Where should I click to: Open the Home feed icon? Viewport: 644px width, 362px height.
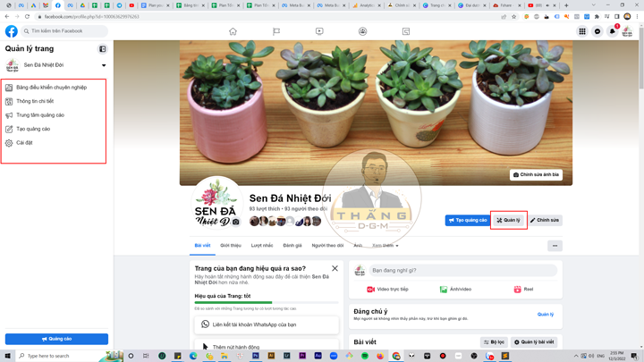[233, 31]
